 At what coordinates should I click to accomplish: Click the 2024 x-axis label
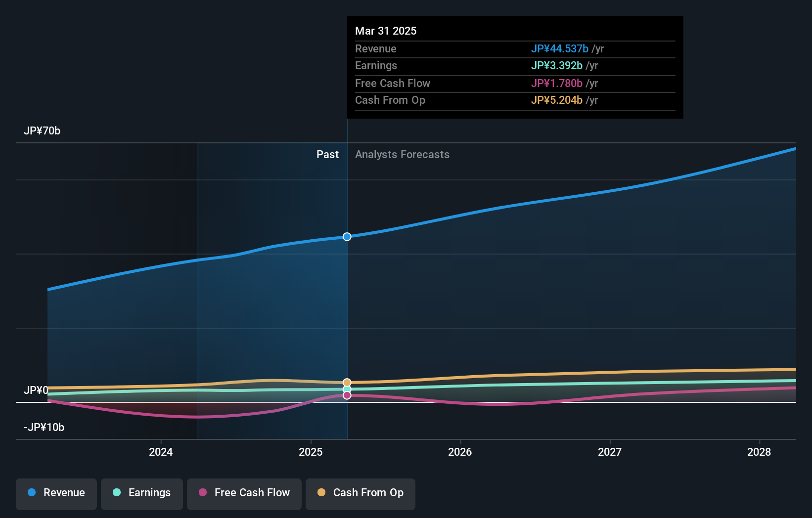[161, 452]
